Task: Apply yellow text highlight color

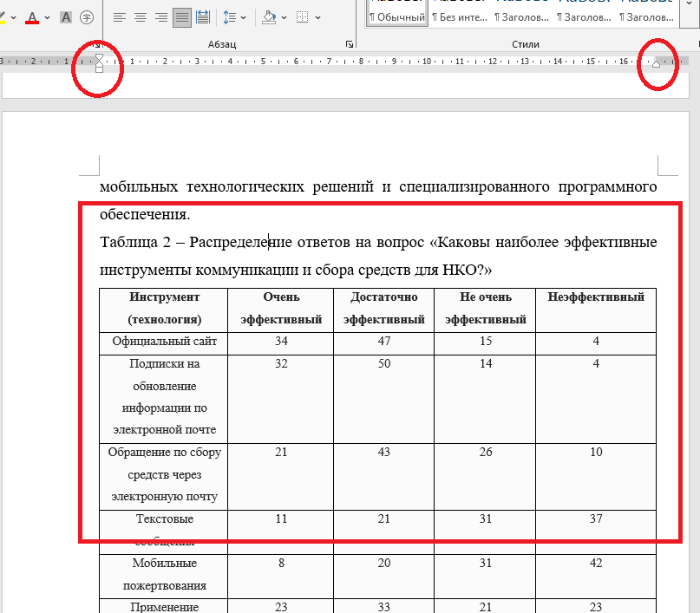Action: coord(3,16)
